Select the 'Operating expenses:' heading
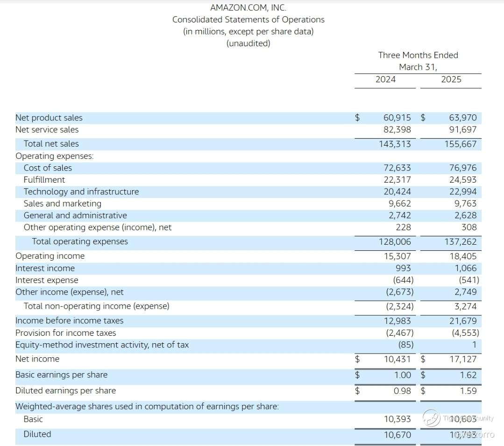This screenshot has height=446, width=504. point(55,156)
